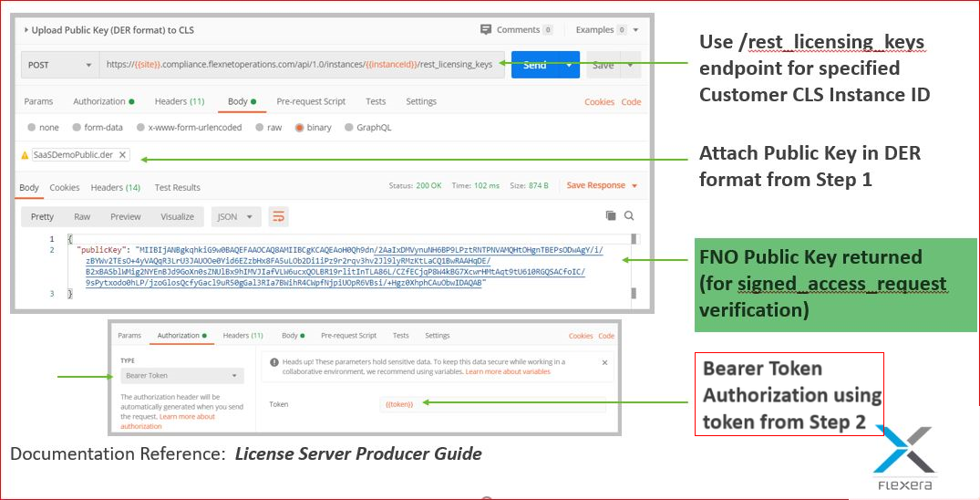Toggle the wrap lines icon button
This screenshot has height=500, width=980.
[x=278, y=216]
